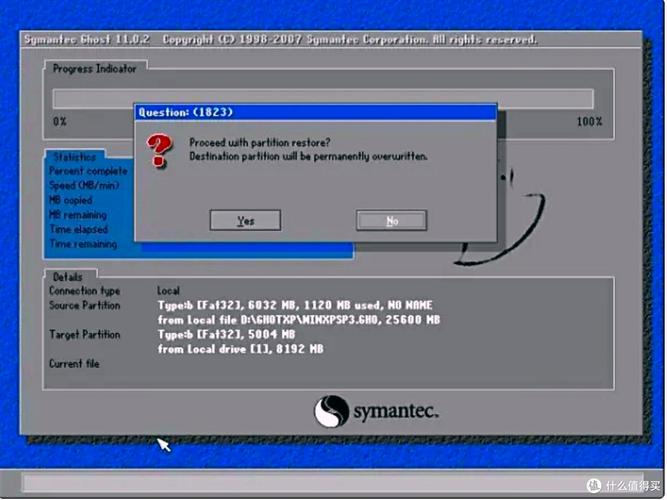Click the Symantec circular logo icon
The width and height of the screenshot is (667, 500).
331,411
